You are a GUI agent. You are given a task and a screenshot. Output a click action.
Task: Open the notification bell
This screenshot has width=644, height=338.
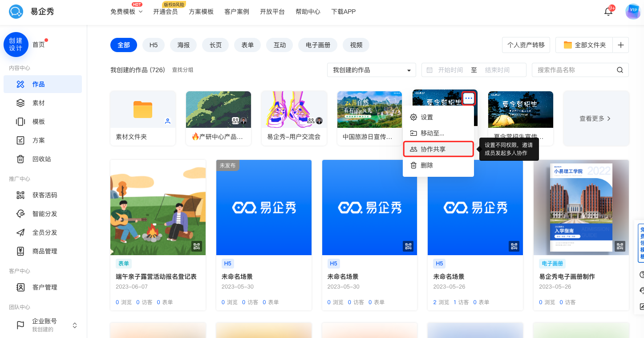(608, 12)
